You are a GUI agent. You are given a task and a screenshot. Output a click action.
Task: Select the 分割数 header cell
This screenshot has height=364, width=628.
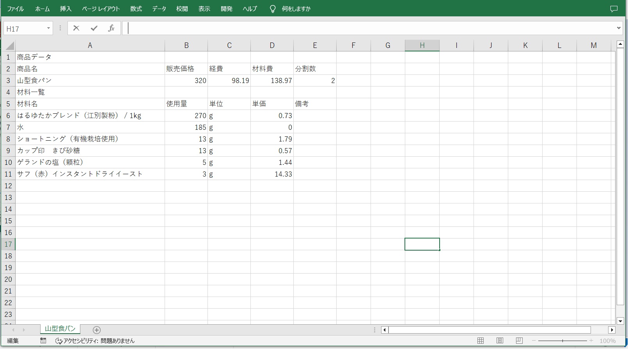pos(315,69)
